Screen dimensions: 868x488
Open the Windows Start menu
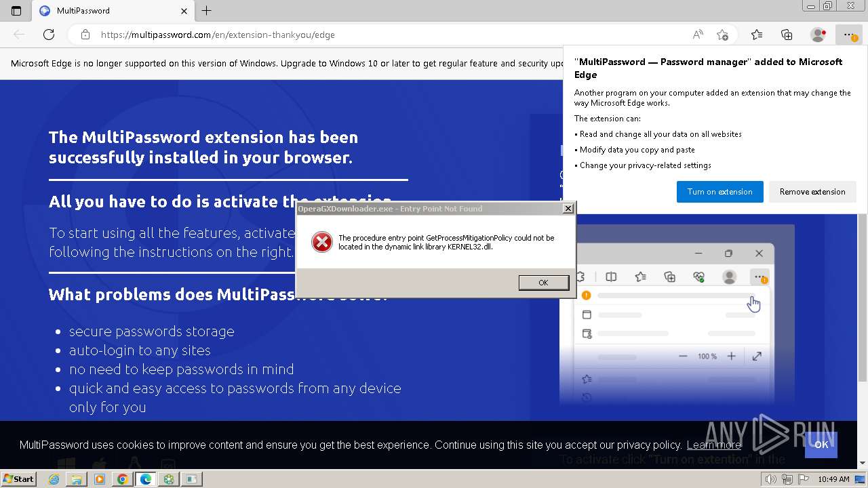pyautogui.click(x=19, y=479)
